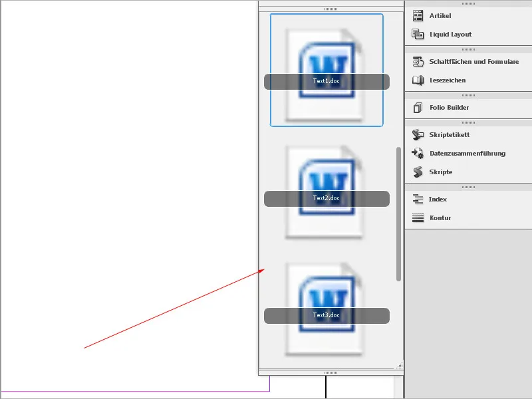Click the Text2.doc file label
This screenshot has width=532, height=399.
(x=327, y=197)
